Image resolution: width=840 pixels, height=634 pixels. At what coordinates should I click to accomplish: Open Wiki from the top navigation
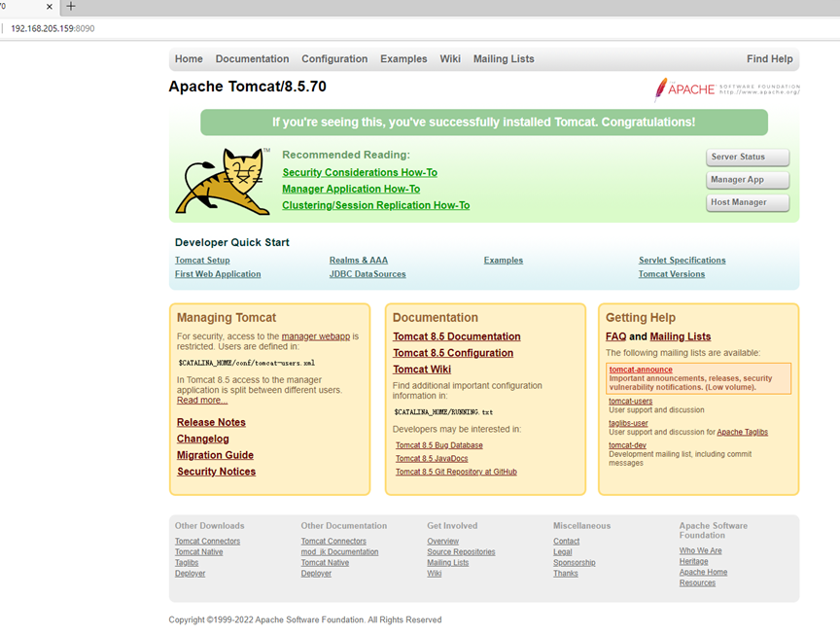(x=450, y=59)
